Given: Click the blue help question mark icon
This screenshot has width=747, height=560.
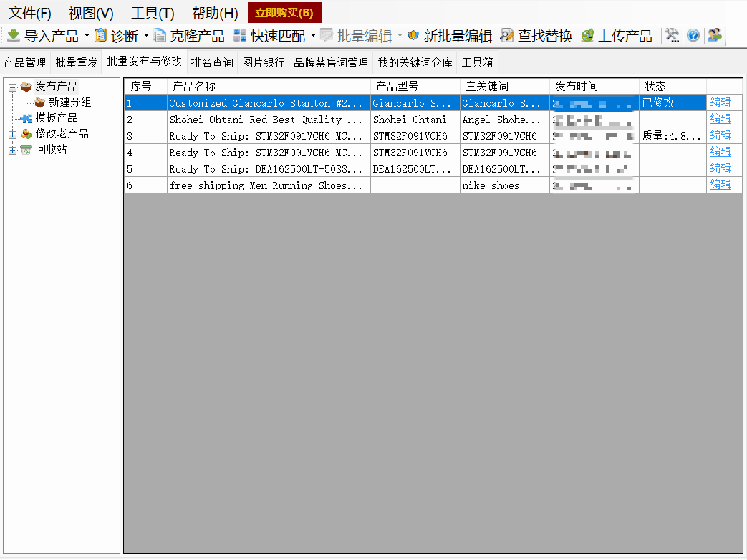Looking at the screenshot, I should pyautogui.click(x=693, y=35).
